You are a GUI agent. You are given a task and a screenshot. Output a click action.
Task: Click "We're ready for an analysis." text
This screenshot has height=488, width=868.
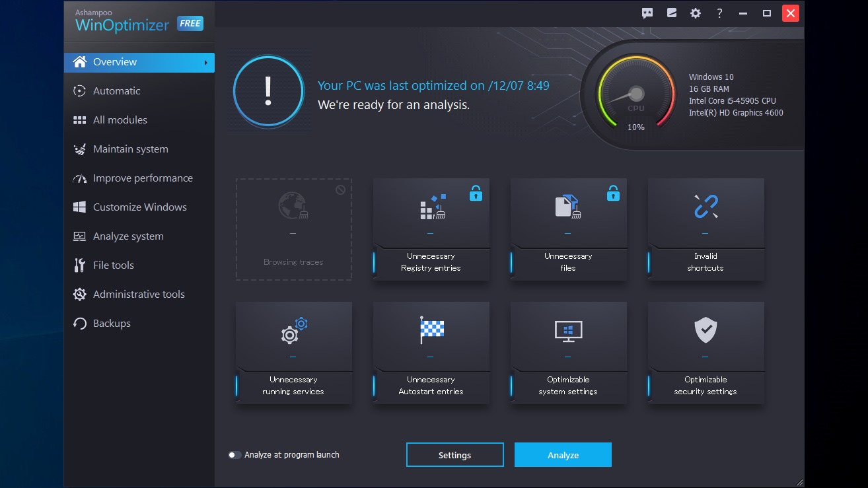point(394,105)
